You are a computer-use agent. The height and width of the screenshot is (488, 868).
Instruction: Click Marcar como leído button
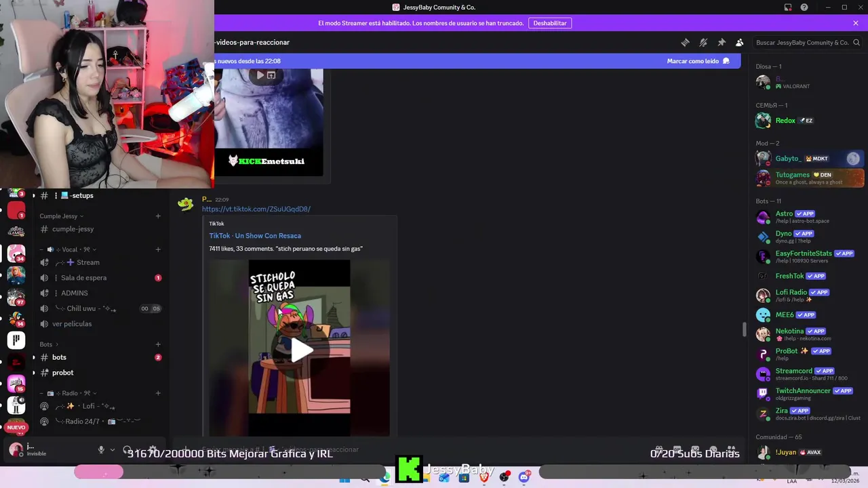pyautogui.click(x=698, y=61)
